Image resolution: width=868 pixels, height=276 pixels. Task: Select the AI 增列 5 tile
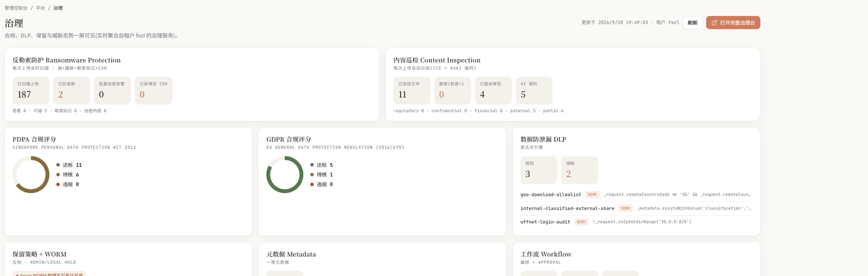534,91
